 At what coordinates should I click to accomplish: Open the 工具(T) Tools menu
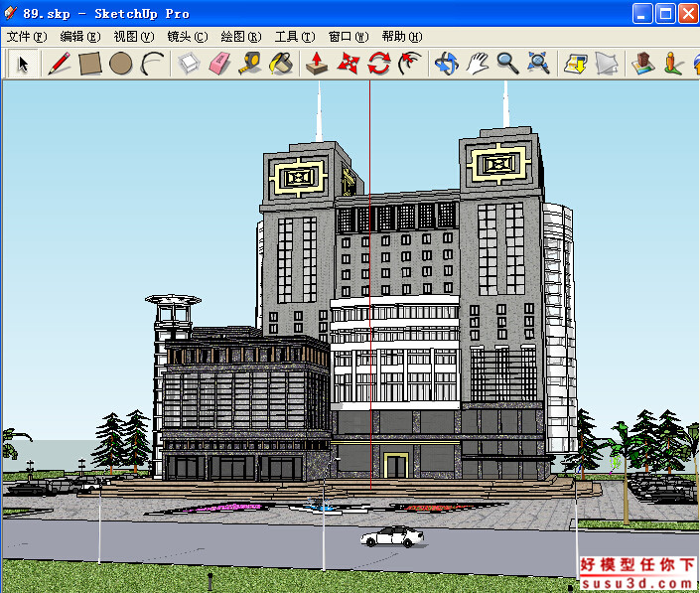(x=295, y=37)
